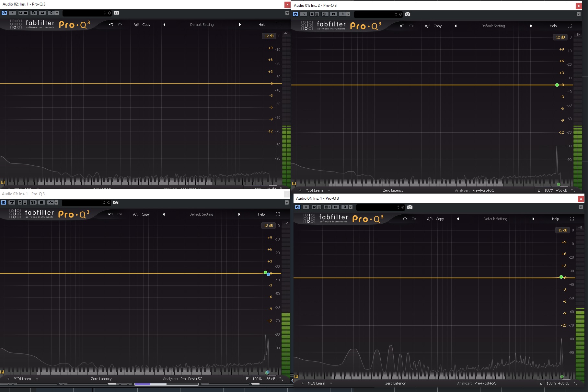Click side-chain activation icon in Audio 02 window
588x392 pixels.
51,13
